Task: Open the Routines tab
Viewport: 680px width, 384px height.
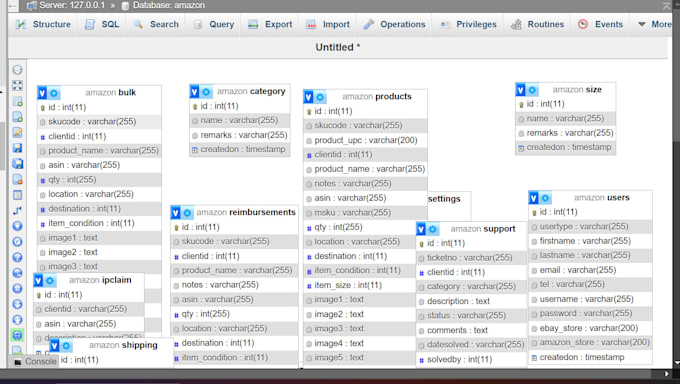Action: pyautogui.click(x=537, y=24)
